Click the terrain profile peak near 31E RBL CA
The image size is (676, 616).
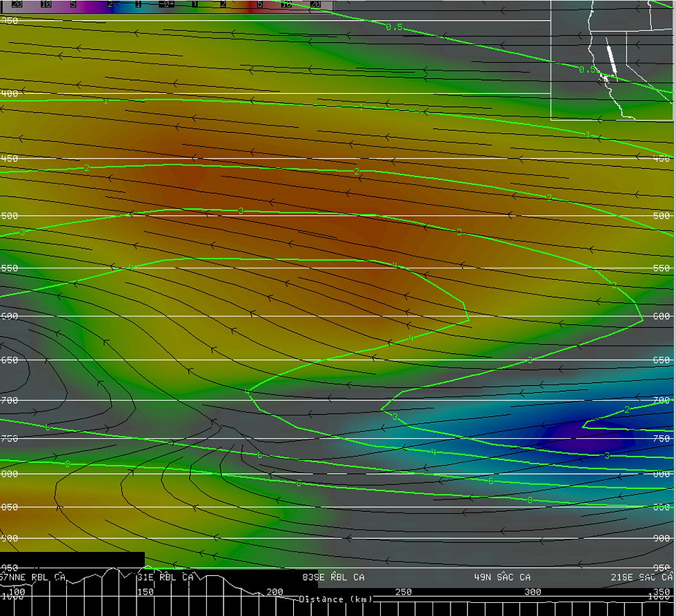tap(148, 567)
